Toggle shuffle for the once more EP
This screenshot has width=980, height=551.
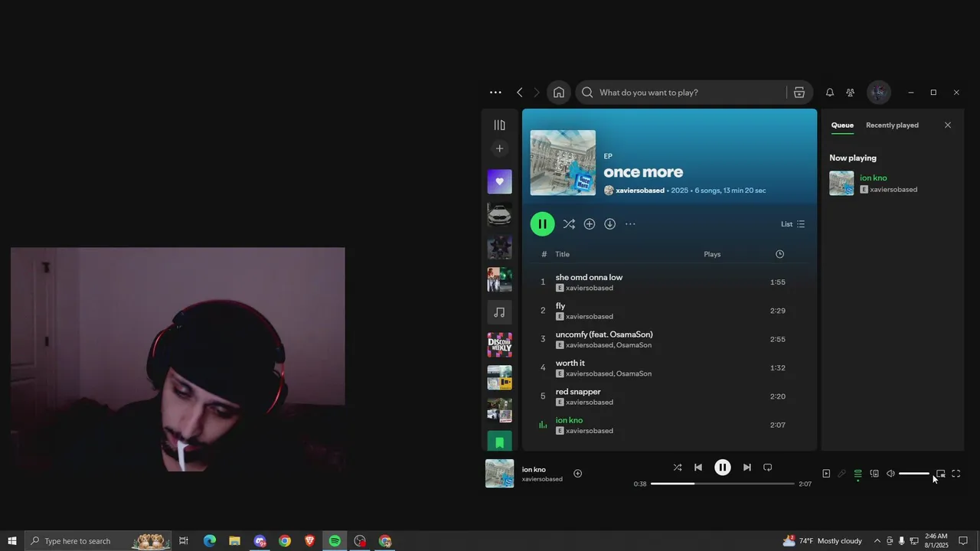point(569,224)
